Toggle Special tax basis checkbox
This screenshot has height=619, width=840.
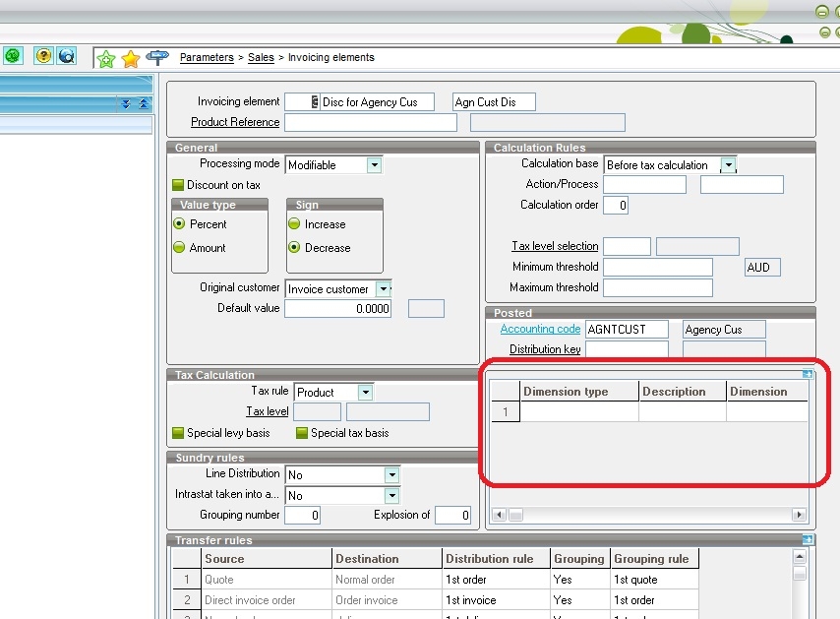pos(302,432)
